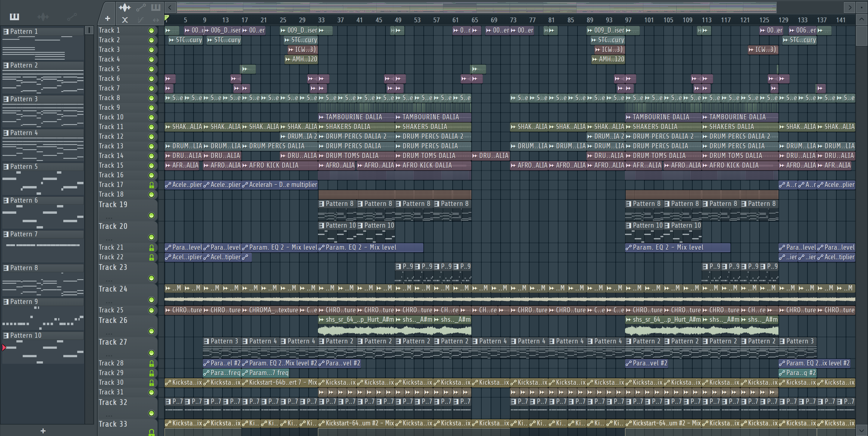Open menu icon of Kickstart-64..um #2 - Mix clip at bar 33

pyautogui.click(x=322, y=423)
